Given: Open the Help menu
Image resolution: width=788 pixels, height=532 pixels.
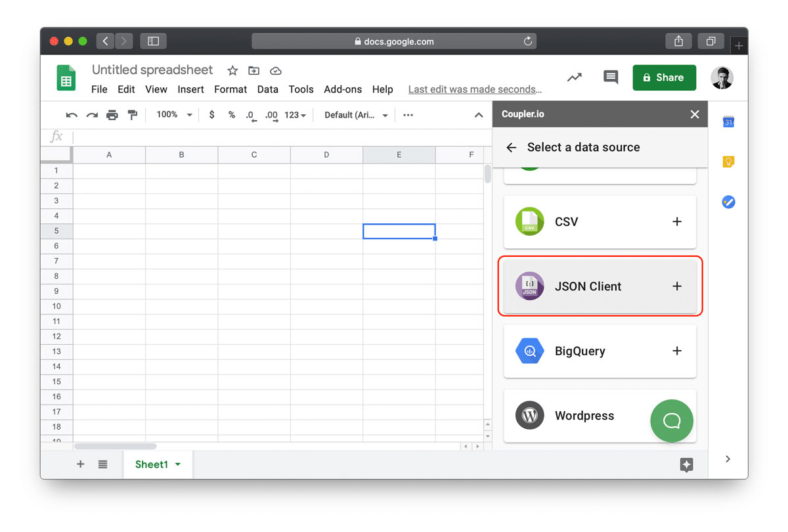Looking at the screenshot, I should 383,89.
